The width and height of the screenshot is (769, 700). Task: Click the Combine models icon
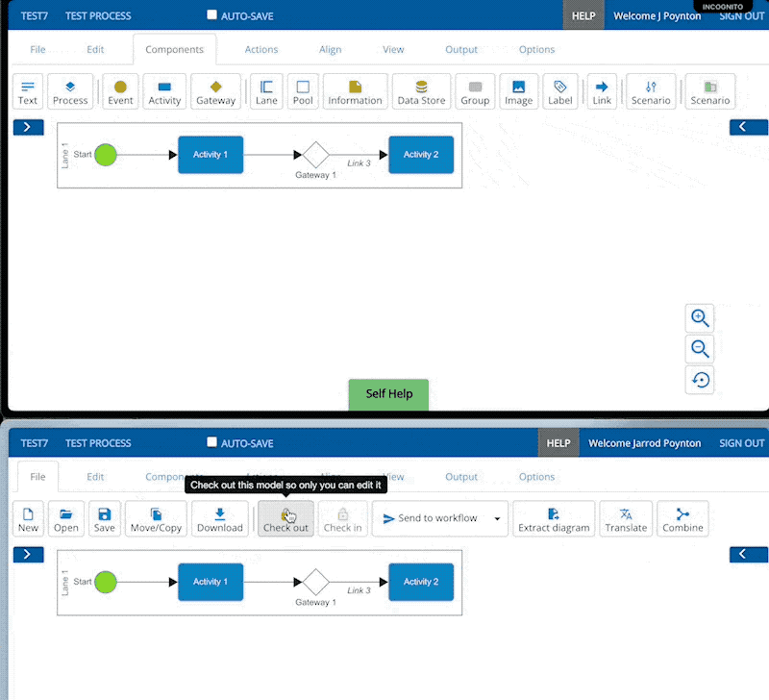coord(682,519)
